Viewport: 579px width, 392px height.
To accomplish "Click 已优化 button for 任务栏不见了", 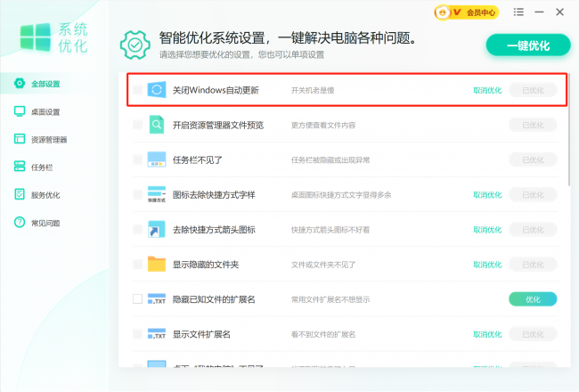I will point(533,159).
